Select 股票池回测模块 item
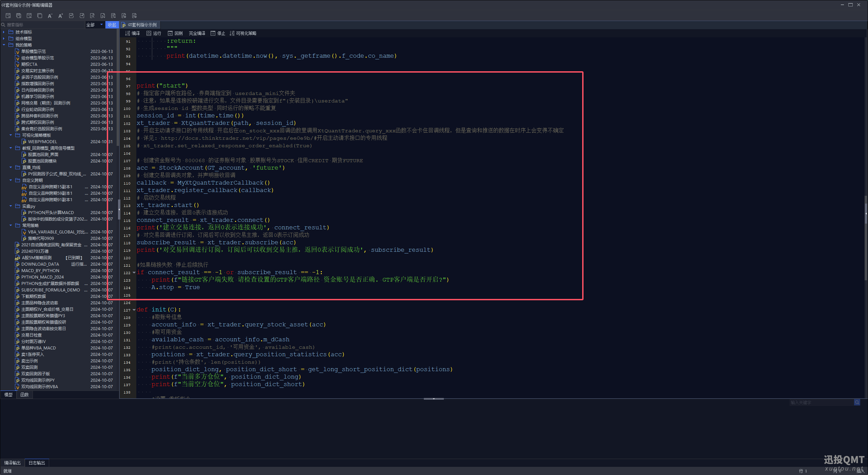 pyautogui.click(x=42, y=161)
